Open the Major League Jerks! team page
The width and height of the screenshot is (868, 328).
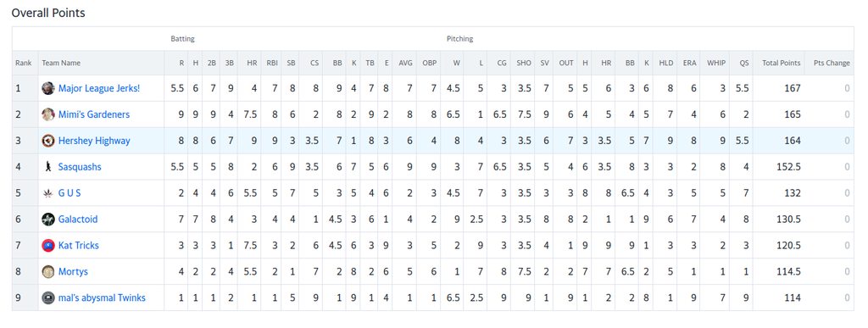99,88
